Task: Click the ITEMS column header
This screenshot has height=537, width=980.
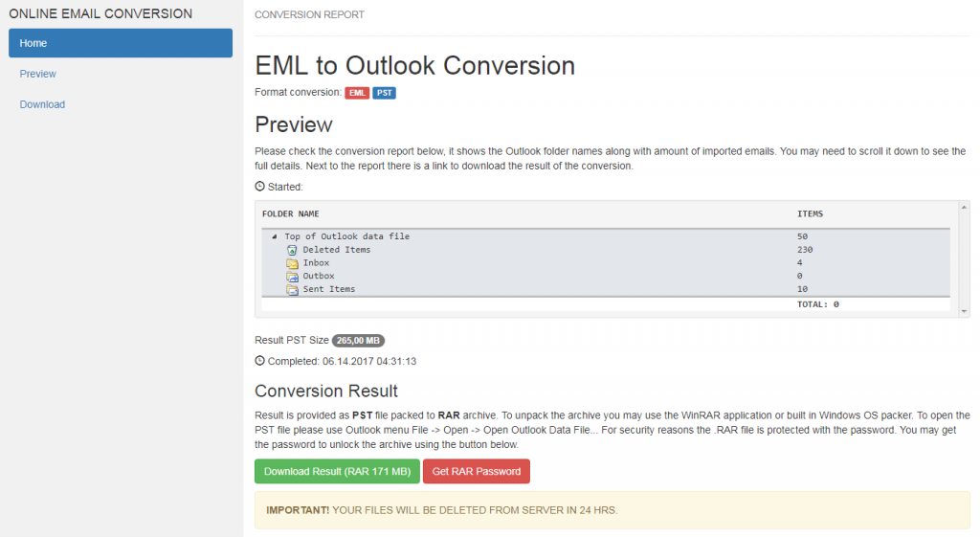Action: pos(810,213)
